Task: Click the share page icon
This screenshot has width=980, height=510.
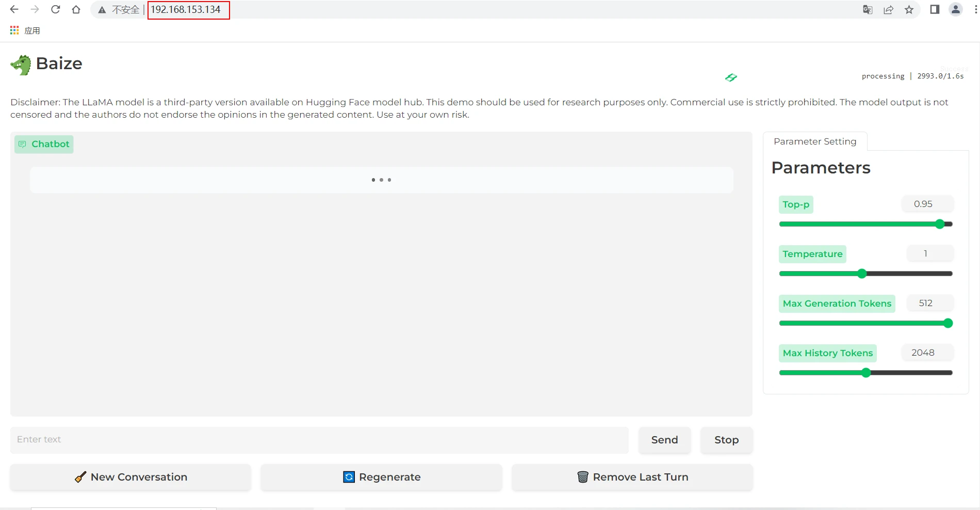Action: [888, 9]
